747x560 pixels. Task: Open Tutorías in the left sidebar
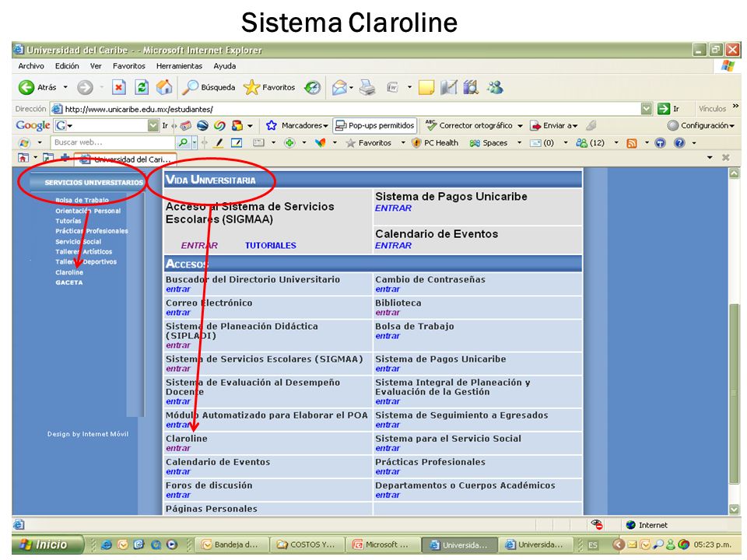point(68,221)
